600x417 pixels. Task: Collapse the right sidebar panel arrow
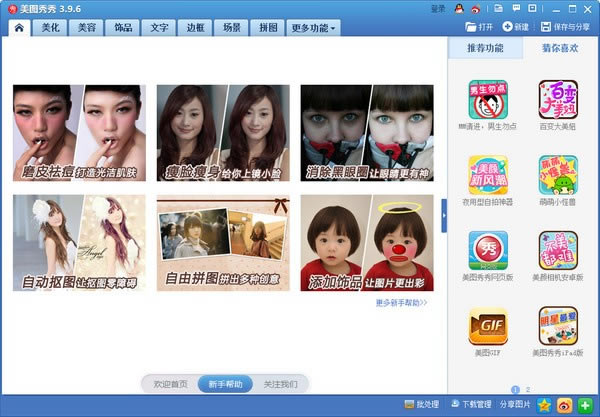444,215
